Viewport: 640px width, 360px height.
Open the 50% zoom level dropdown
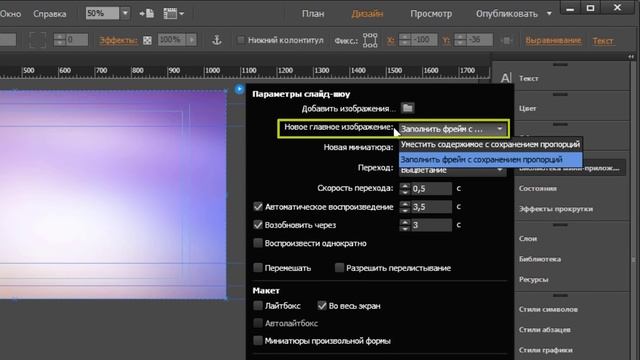(125, 13)
